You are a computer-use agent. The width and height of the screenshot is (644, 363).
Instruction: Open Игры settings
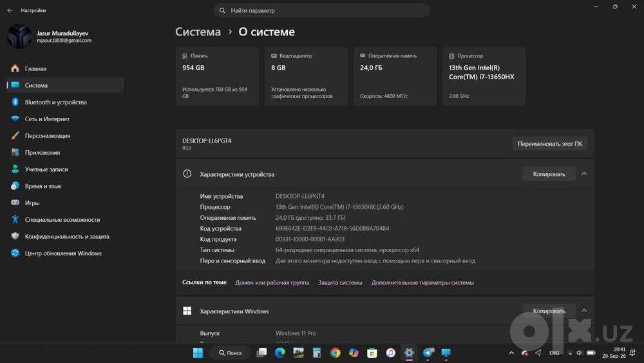pyautogui.click(x=65, y=202)
